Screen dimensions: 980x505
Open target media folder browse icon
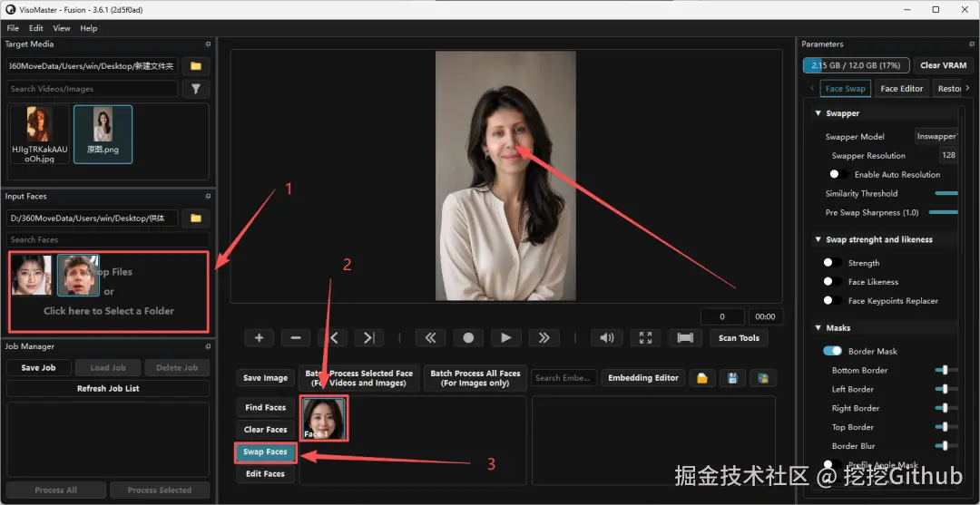[x=196, y=66]
